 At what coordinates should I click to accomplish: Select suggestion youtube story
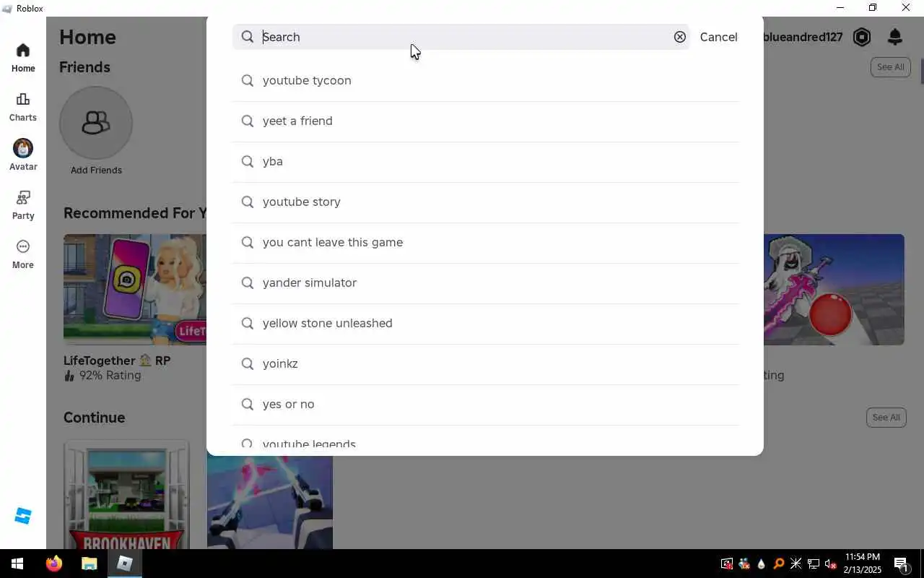tap(485, 202)
